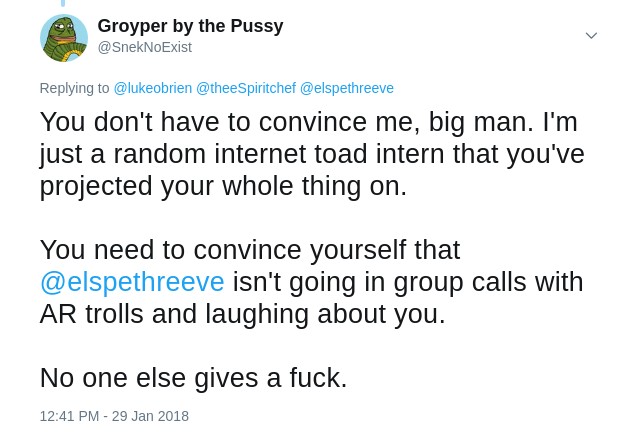Viewport: 633px width, 432px height.
Task: Click the 29 Jan 2018 date
Action: (x=150, y=416)
